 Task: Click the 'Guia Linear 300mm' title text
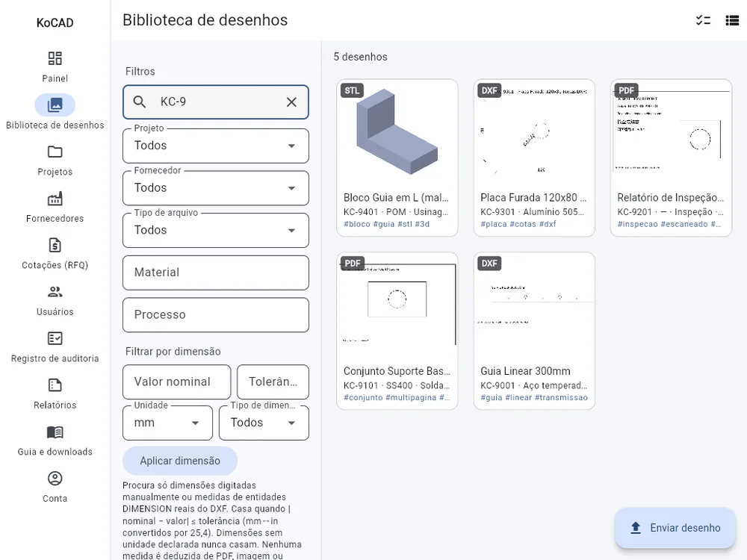pyautogui.click(x=525, y=371)
